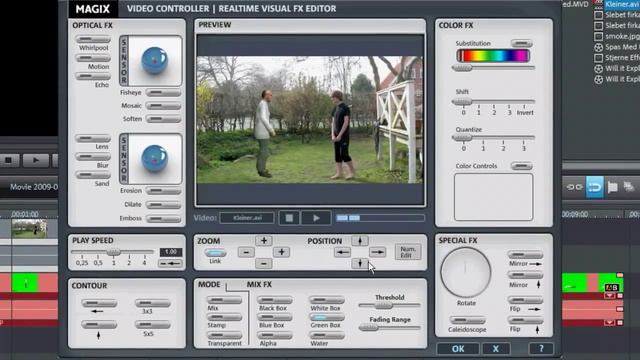This screenshot has height=360, width=640.
Task: Move position right with the arrow
Action: 377,252
